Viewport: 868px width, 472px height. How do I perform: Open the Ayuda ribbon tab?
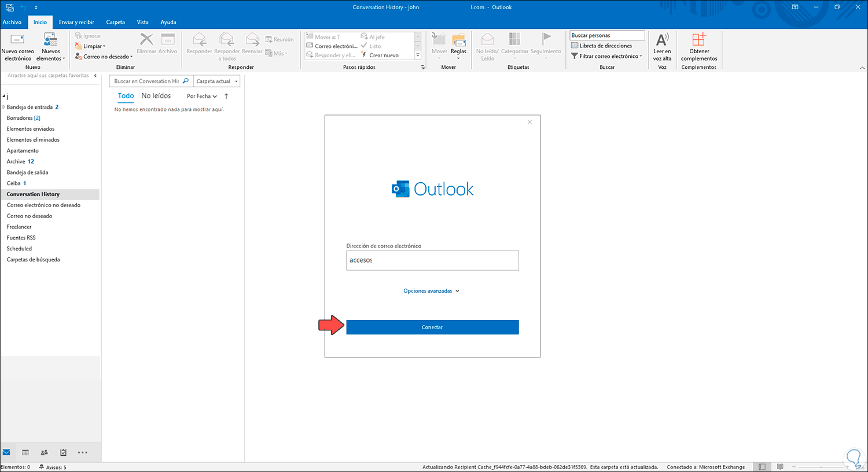(168, 22)
